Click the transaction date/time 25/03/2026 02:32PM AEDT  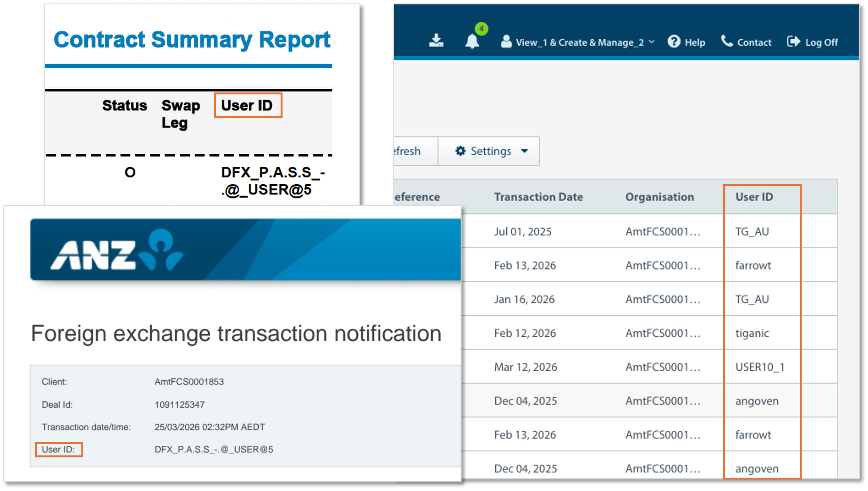(x=209, y=427)
